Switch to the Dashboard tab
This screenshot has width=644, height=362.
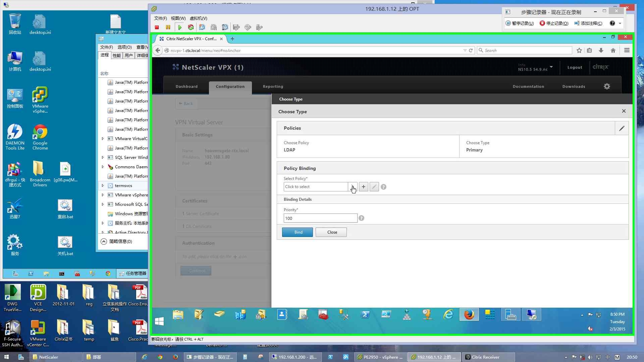coord(186,86)
